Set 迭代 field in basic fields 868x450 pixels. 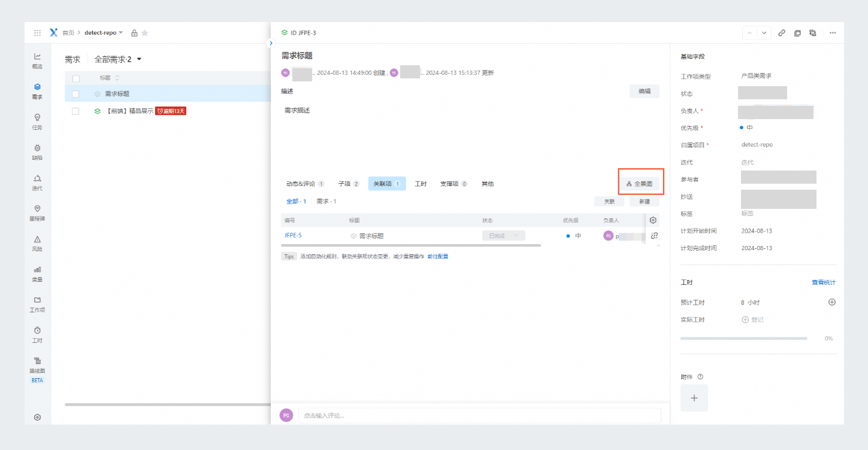pyautogui.click(x=748, y=162)
